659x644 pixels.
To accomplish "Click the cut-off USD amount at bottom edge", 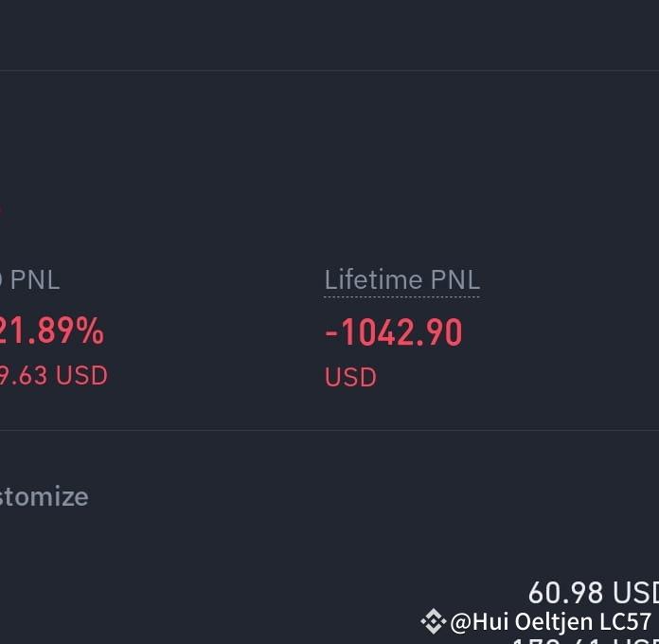I will point(584,640).
